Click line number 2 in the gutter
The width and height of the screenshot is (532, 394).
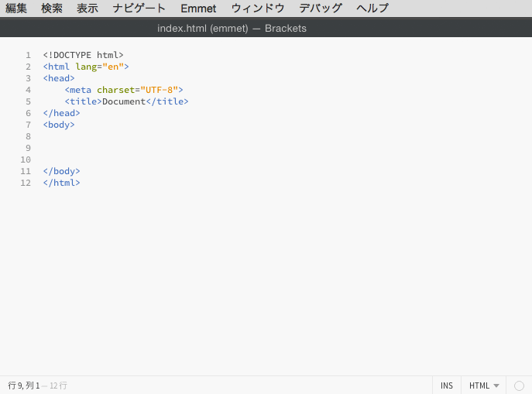pos(28,67)
